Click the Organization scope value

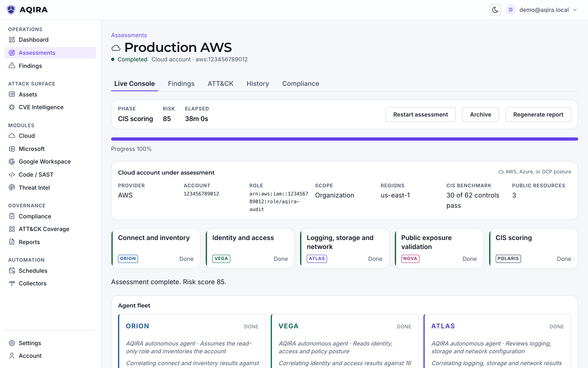point(334,195)
